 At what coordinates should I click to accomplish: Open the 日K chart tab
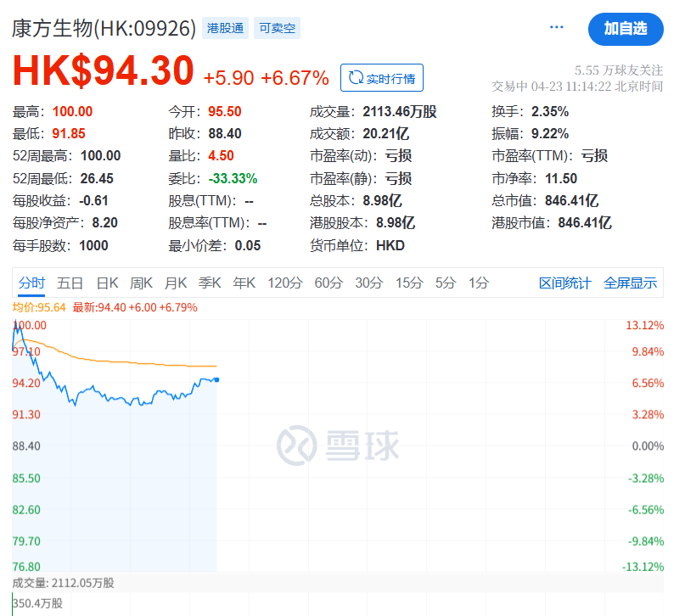coord(108,283)
